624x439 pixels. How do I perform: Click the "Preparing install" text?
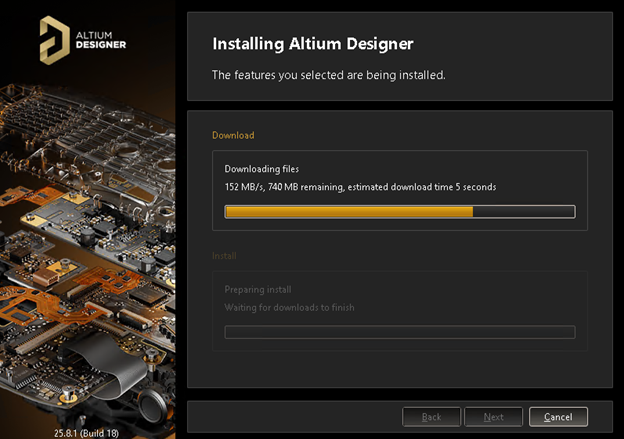coord(260,289)
